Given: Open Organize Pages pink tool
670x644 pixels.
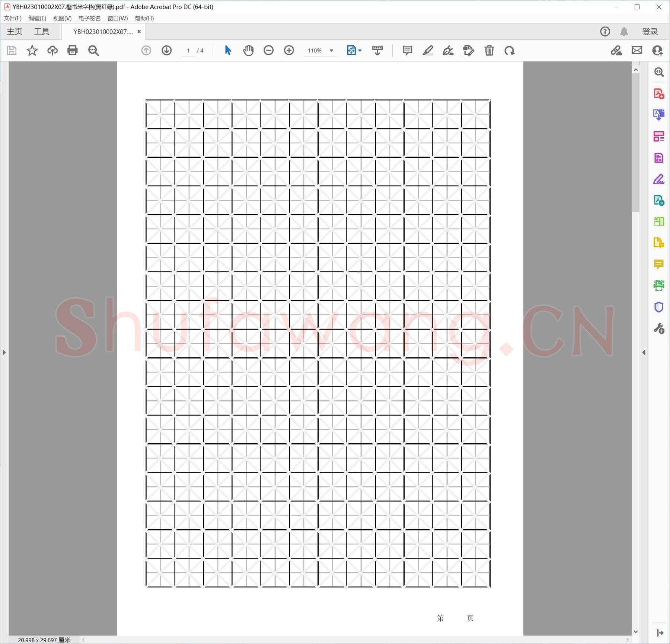Looking at the screenshot, I should click(659, 136).
